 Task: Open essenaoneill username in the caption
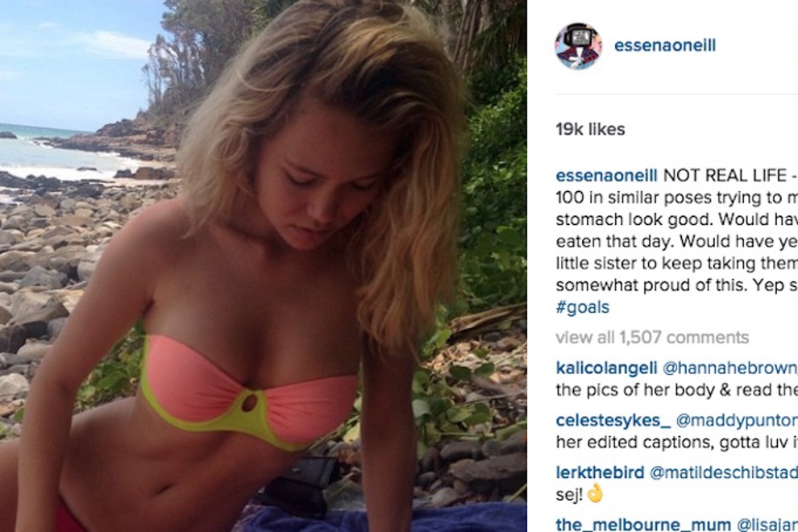click(607, 176)
